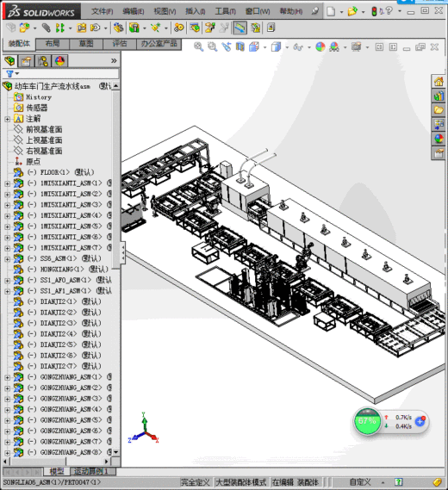448x490 pixels.
Task: Expand the SS6_ASM<1> tree node
Action: (x=7, y=259)
